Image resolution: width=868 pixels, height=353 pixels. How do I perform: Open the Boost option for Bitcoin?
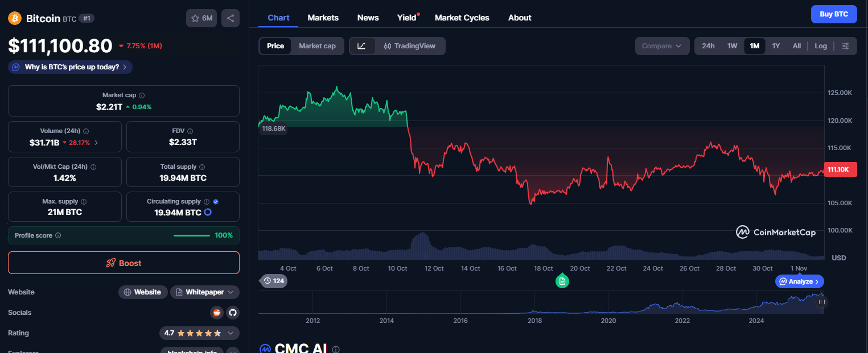tap(124, 263)
